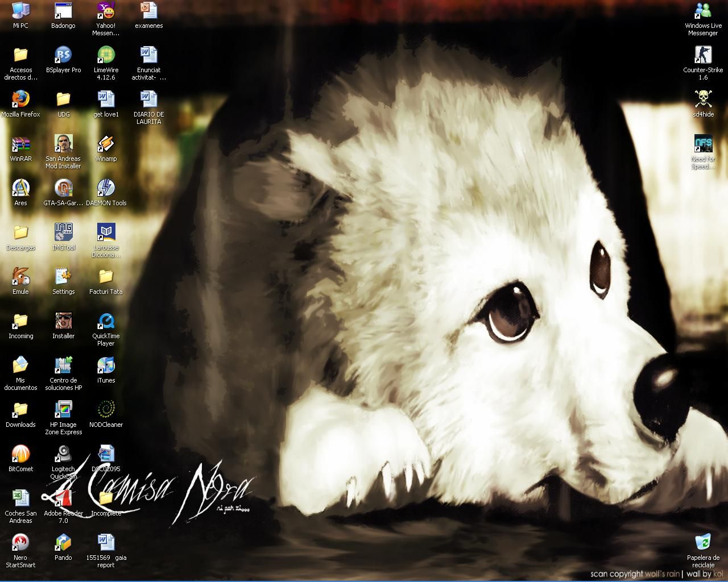The image size is (728, 582).
Task: Open the Papelera de reciclaje
Action: coord(703,542)
